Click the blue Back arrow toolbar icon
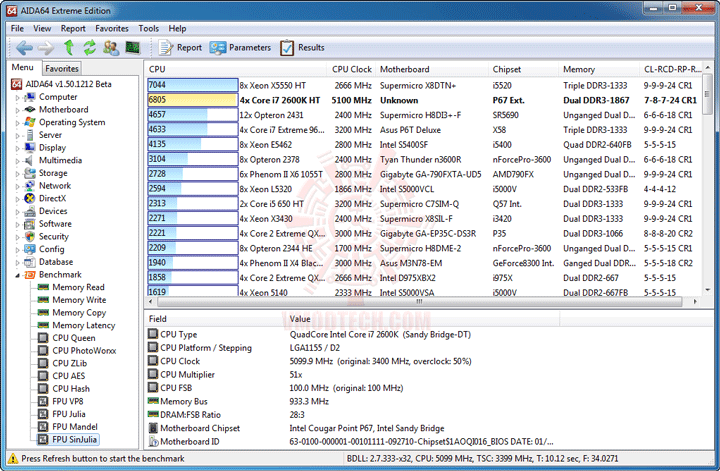Image resolution: width=720 pixels, height=471 pixels. [x=24, y=47]
